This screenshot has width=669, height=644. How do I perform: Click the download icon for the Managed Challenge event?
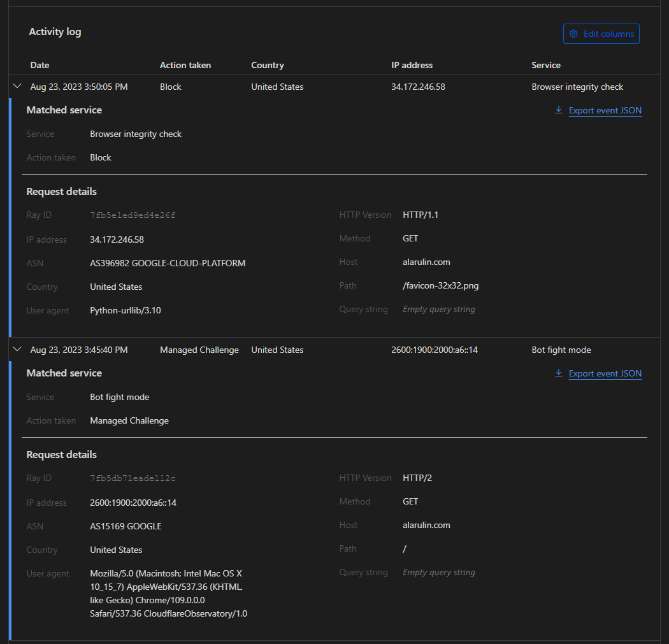(x=559, y=373)
